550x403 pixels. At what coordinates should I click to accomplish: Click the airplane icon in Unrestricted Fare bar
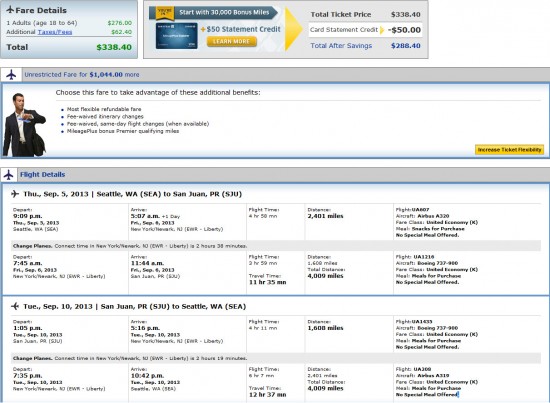tap(11, 75)
